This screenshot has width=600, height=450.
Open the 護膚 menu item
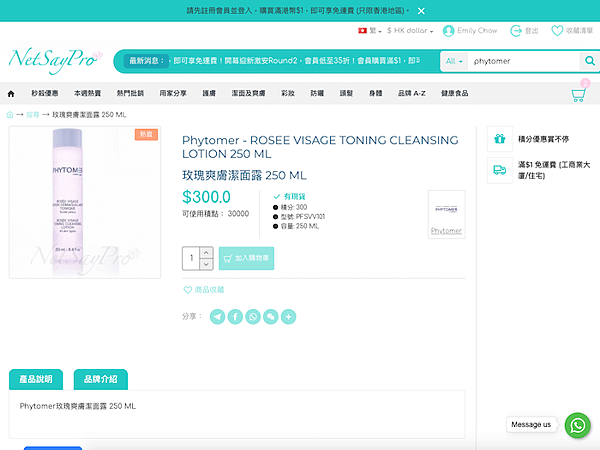pyautogui.click(x=209, y=93)
